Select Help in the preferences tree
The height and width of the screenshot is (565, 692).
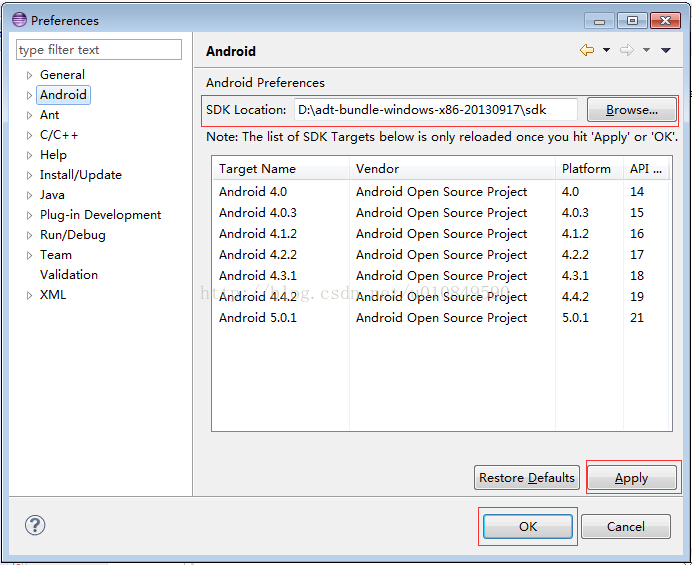[53, 155]
